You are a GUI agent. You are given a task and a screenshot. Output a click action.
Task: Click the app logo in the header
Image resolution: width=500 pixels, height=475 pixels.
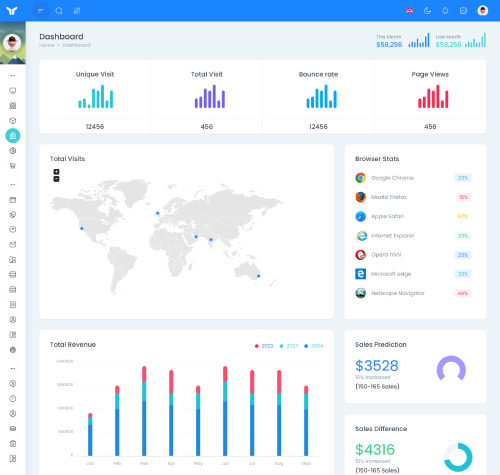(12, 11)
